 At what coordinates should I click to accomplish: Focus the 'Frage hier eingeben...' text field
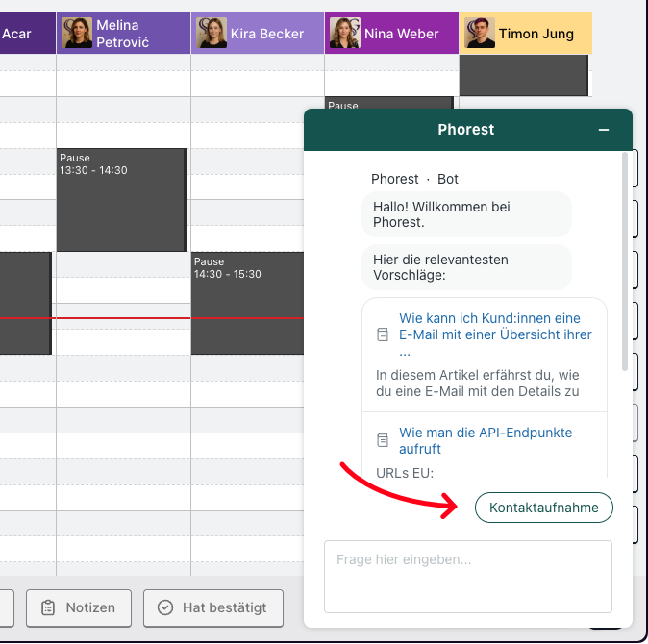[467, 576]
